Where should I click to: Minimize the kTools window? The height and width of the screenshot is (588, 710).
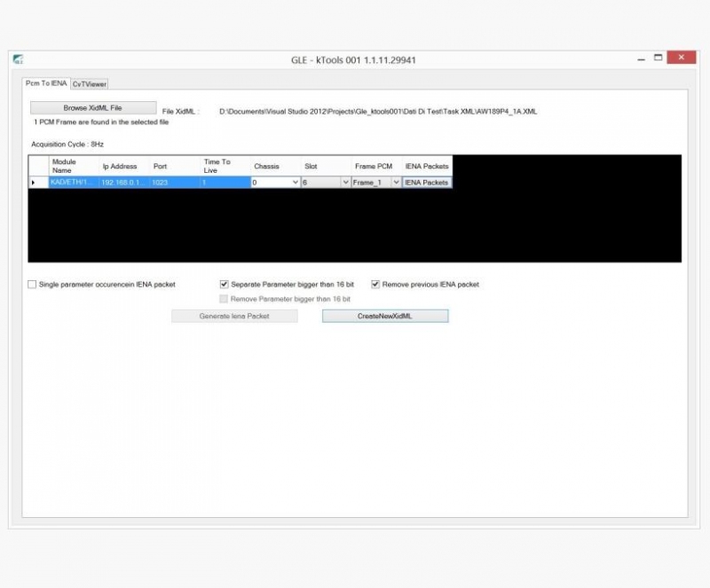click(x=641, y=59)
